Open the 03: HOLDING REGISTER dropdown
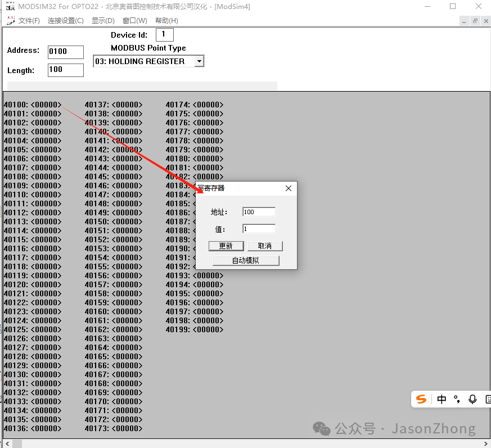Image resolution: width=491 pixels, height=448 pixels. tap(200, 61)
